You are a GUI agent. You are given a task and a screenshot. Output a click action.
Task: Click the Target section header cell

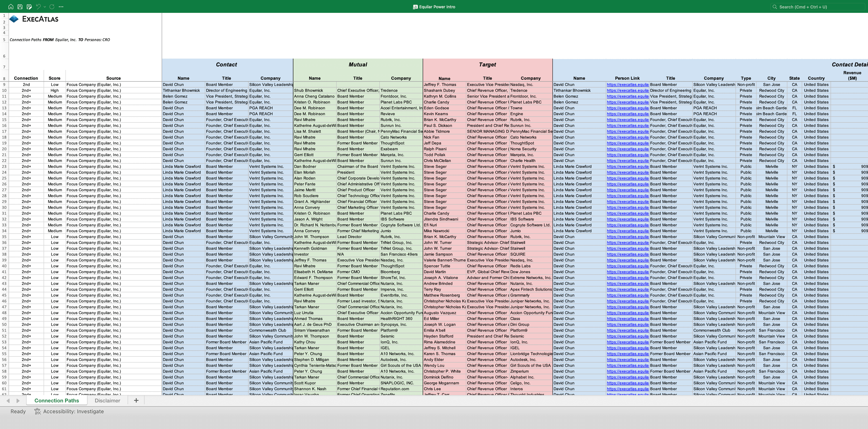487,64
